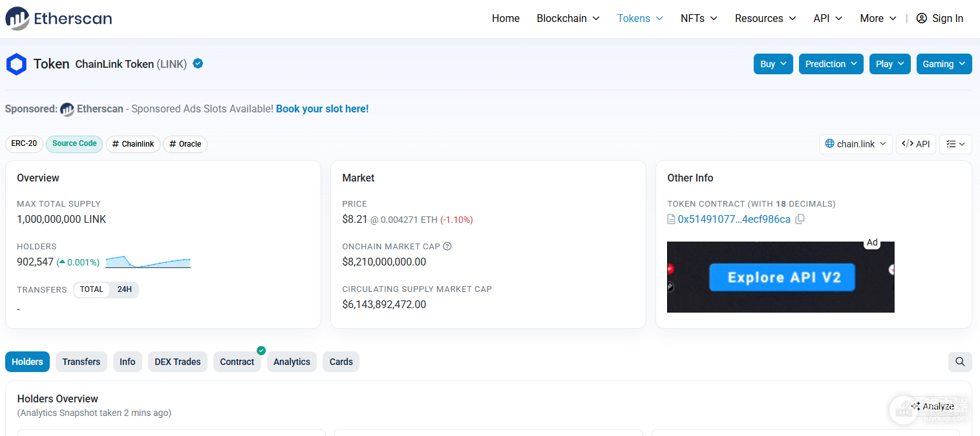980x436 pixels.
Task: Click the #Oracle tag
Action: point(185,144)
